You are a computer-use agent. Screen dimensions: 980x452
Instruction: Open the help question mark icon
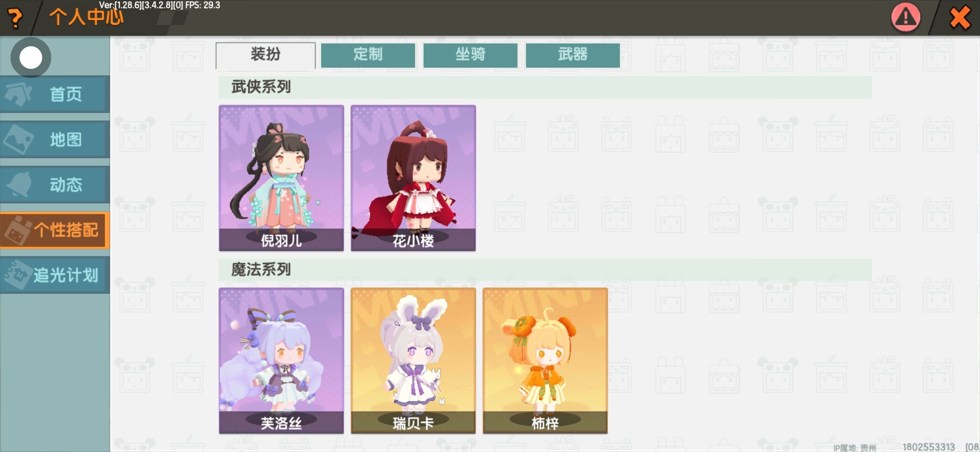(15, 18)
